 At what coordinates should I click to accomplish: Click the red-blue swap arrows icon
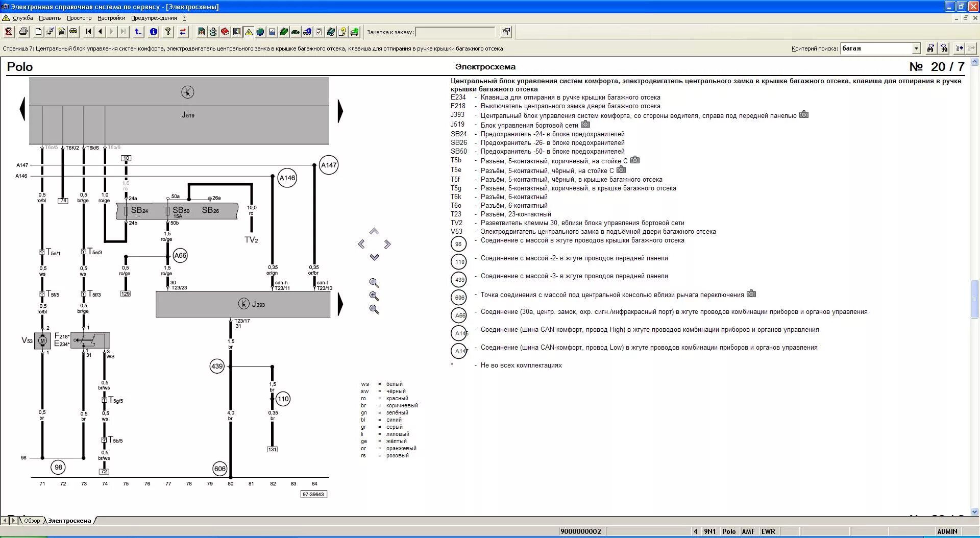tap(183, 32)
